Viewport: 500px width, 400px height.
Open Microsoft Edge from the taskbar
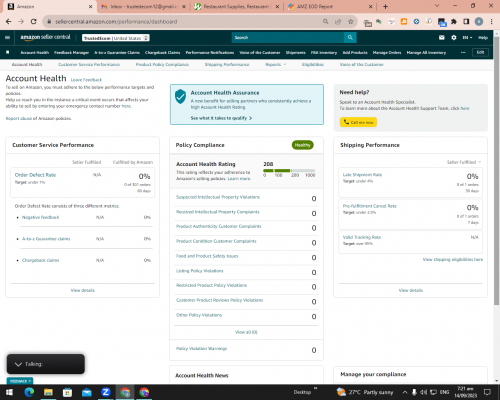pos(29,392)
